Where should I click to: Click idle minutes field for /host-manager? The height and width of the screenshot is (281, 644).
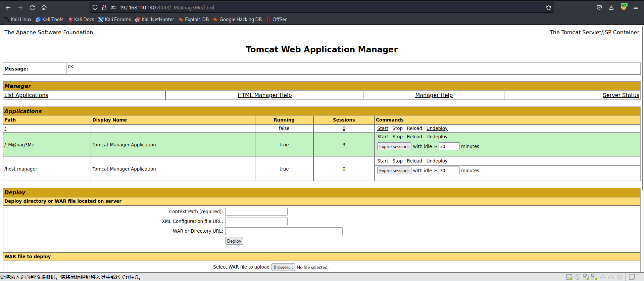(449, 171)
